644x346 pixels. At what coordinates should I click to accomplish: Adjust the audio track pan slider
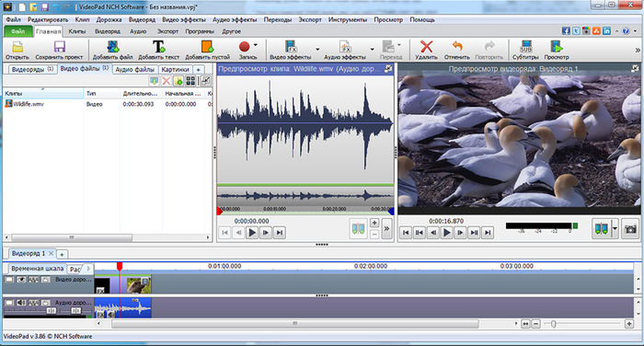76,311
